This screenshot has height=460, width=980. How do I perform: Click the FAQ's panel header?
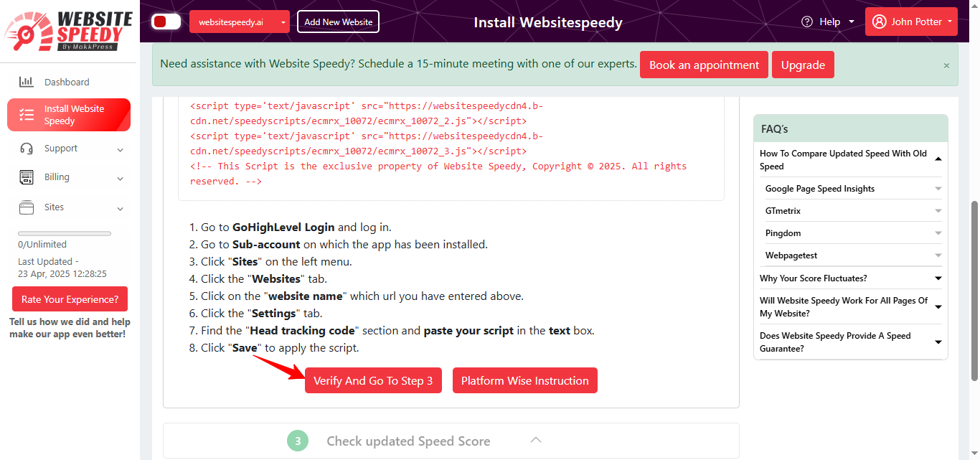(850, 128)
